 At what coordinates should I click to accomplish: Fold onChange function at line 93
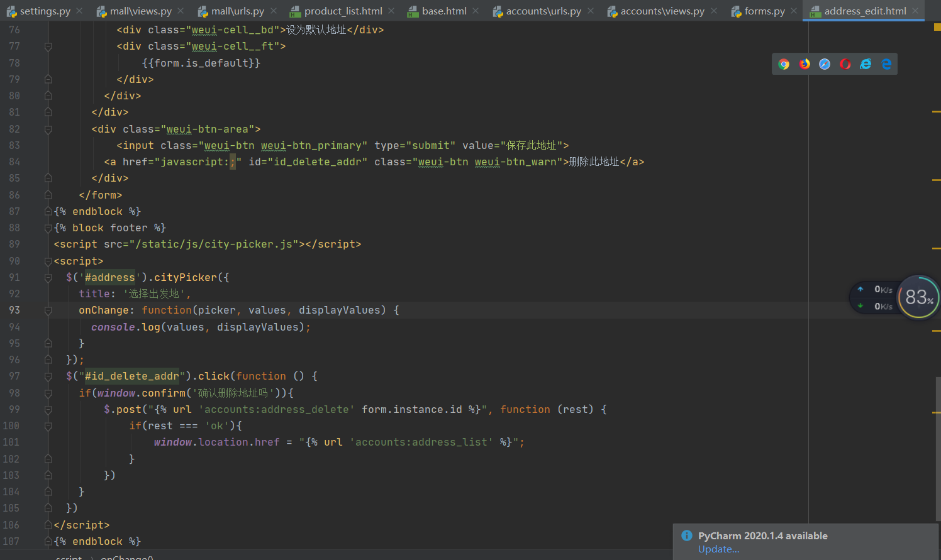(x=48, y=310)
